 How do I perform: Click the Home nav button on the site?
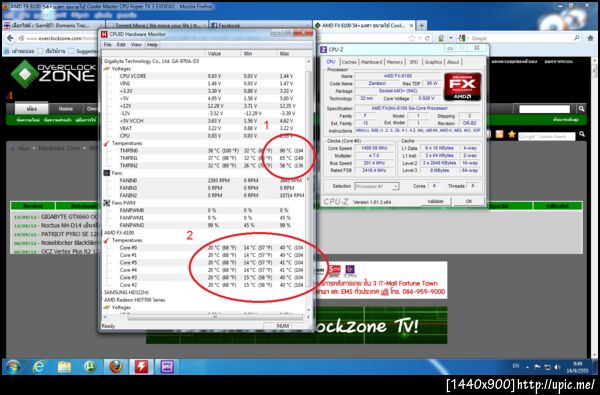pos(65,109)
